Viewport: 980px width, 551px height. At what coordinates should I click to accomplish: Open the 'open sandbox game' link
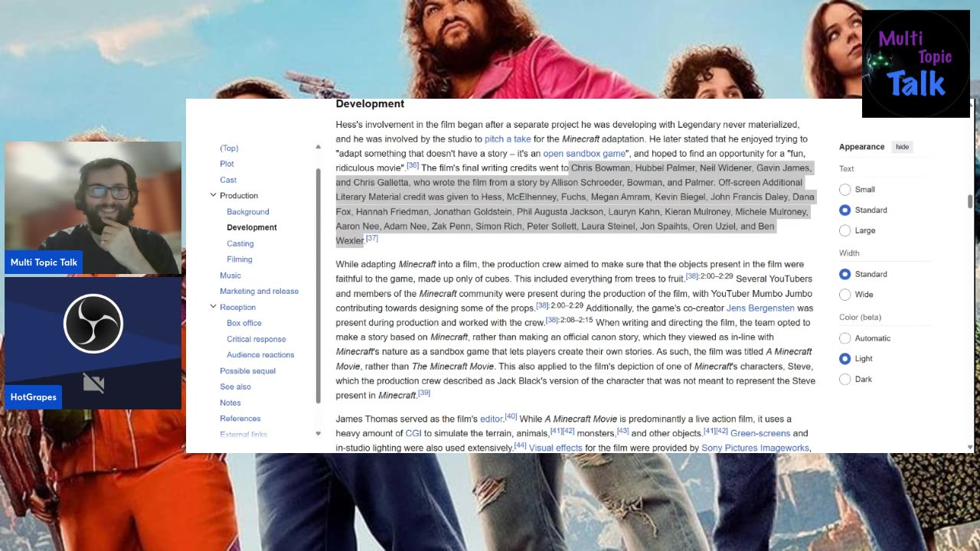click(x=584, y=154)
